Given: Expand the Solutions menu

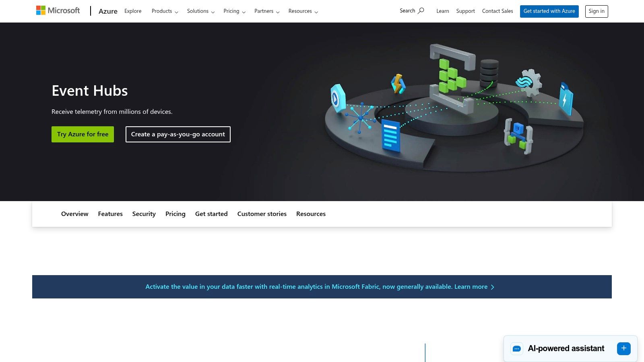Looking at the screenshot, I should (x=200, y=11).
